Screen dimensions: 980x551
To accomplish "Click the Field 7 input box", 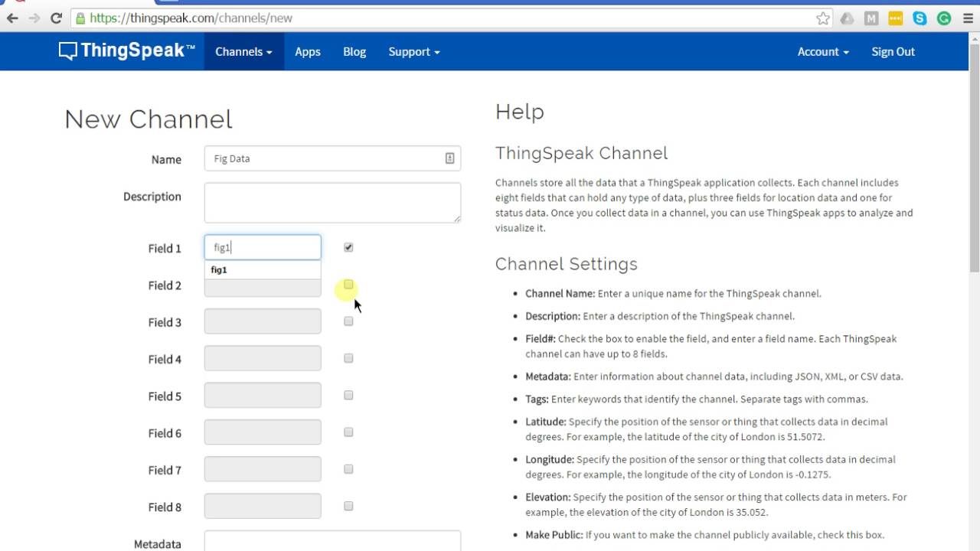I will click(263, 469).
